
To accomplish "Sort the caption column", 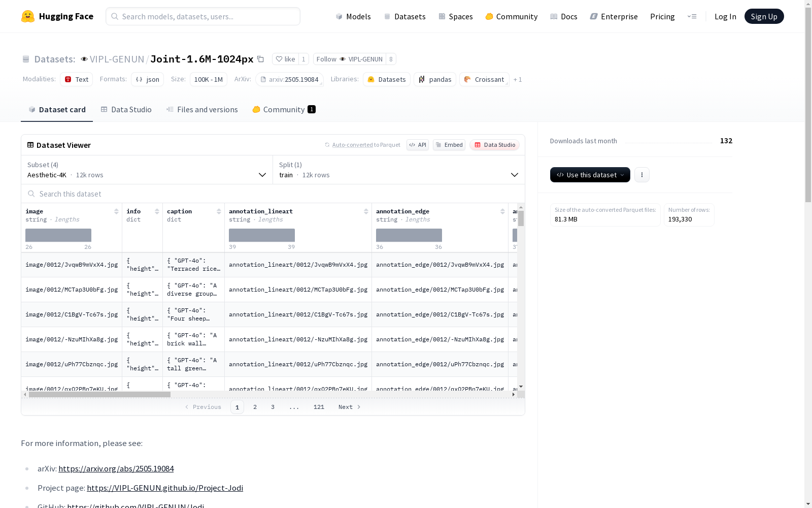I will coord(219,211).
